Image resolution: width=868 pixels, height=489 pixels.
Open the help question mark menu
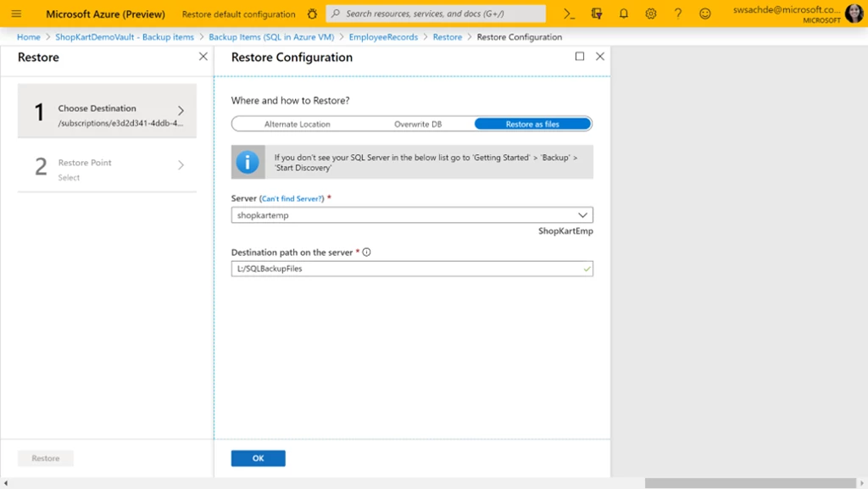tap(677, 14)
